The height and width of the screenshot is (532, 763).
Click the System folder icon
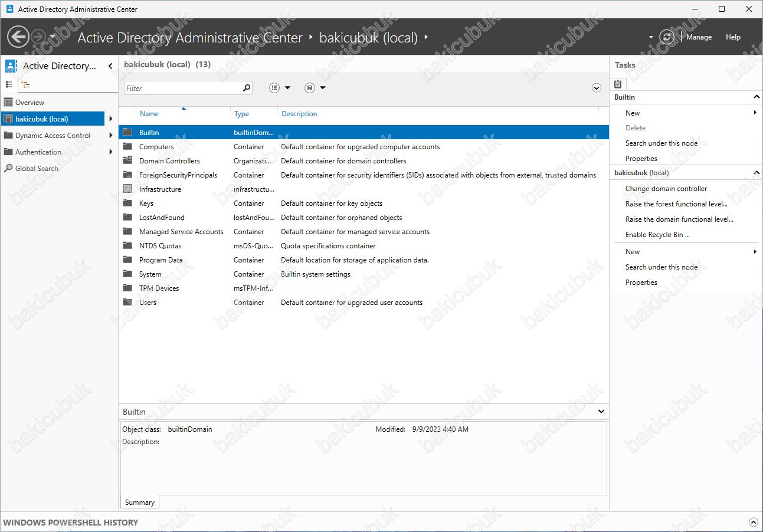(127, 274)
